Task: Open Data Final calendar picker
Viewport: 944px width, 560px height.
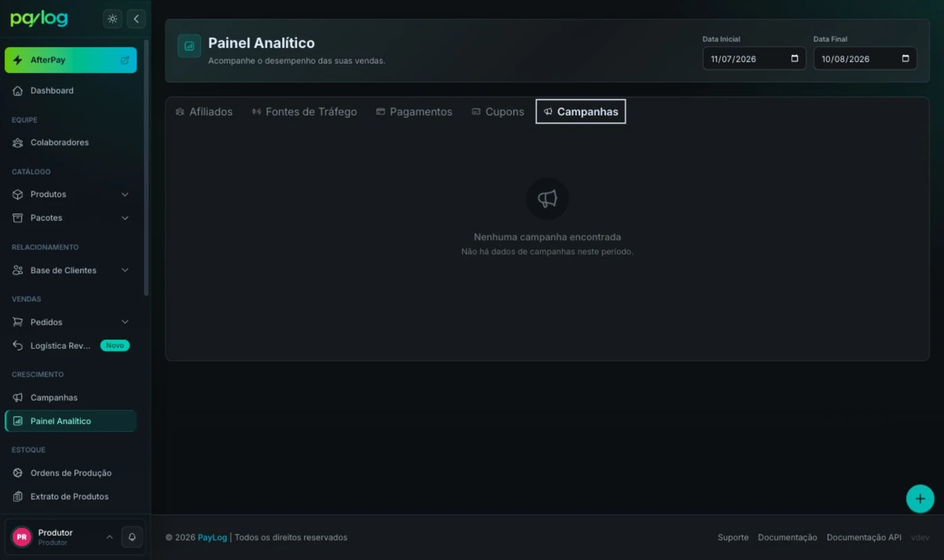Action: [906, 59]
